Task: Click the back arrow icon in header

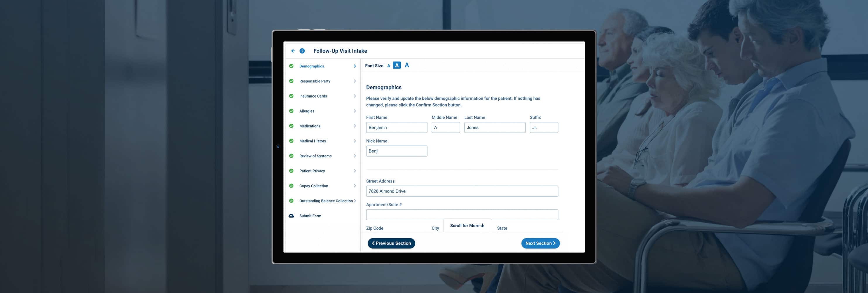Action: tap(293, 51)
